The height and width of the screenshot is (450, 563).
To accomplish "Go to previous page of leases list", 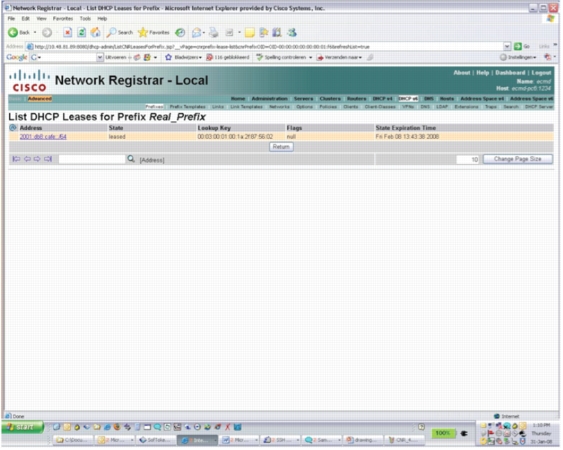I will tap(27, 159).
